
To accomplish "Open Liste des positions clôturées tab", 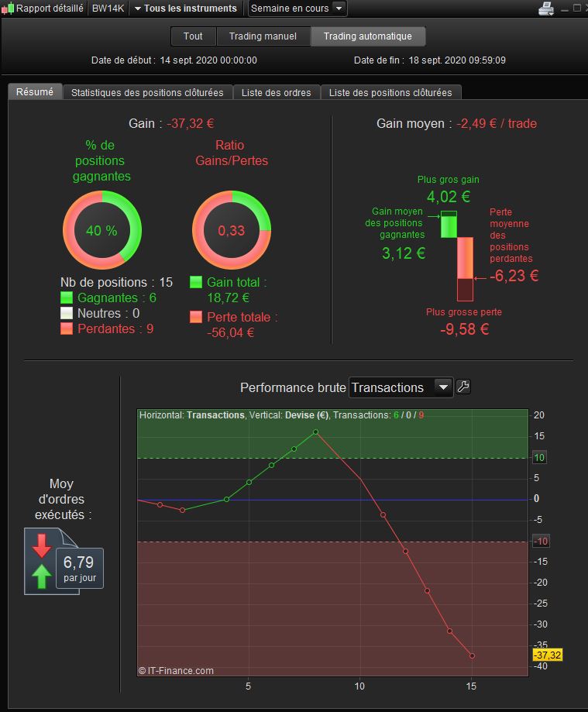I will 390,93.
